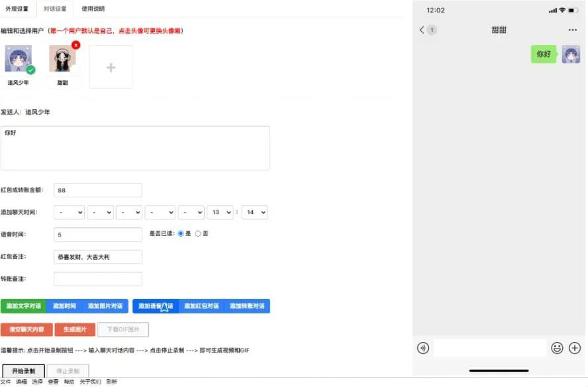Open the three-dot menu in the 甜甜 chat header
Viewport: 588px width, 387px height.
pos(572,30)
